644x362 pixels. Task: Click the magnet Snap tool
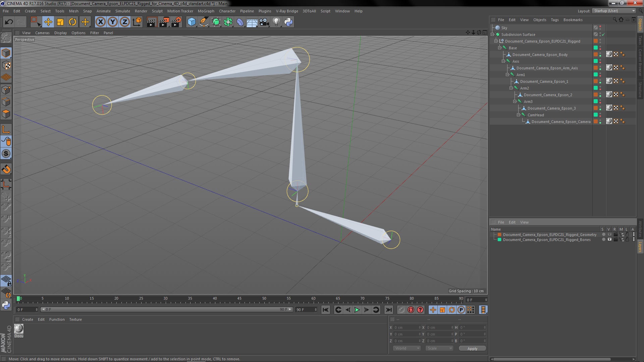[x=6, y=169]
